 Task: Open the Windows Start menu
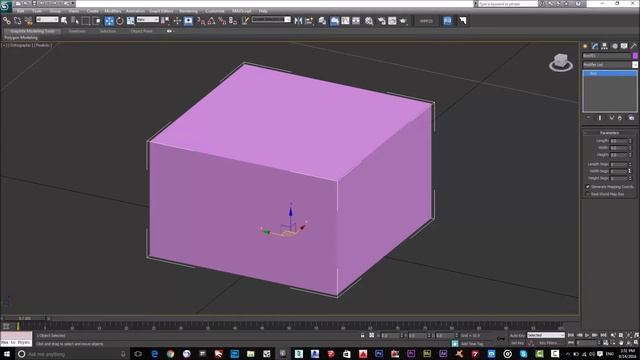point(7,354)
